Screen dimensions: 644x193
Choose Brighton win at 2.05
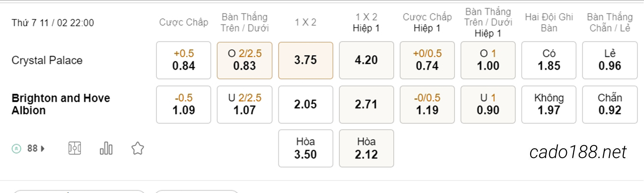click(306, 105)
